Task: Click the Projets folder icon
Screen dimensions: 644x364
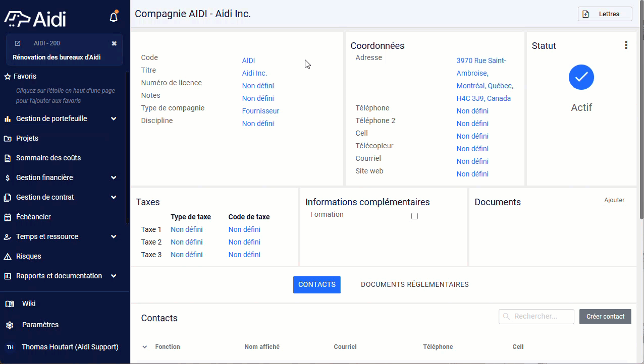Action: pos(8,139)
